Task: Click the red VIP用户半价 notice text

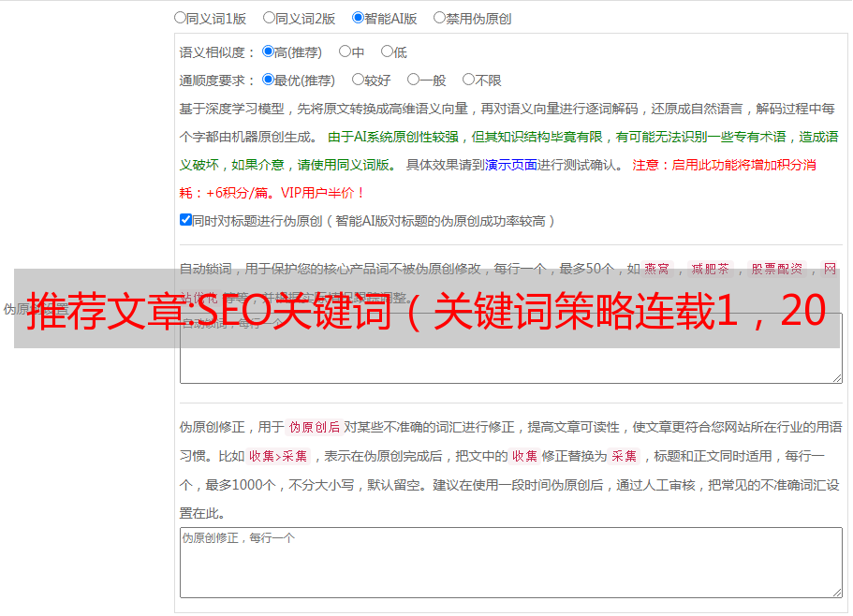Action: 323,193
